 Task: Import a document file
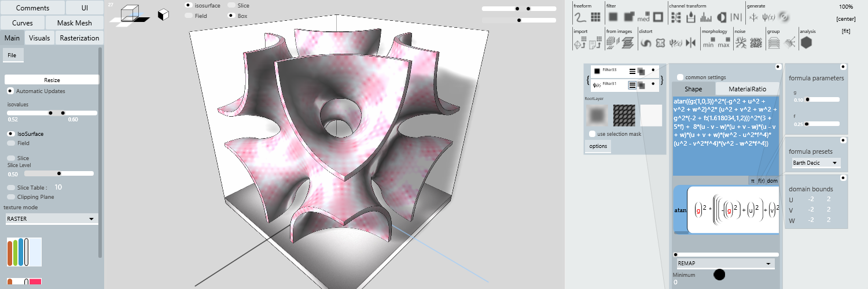[595, 42]
